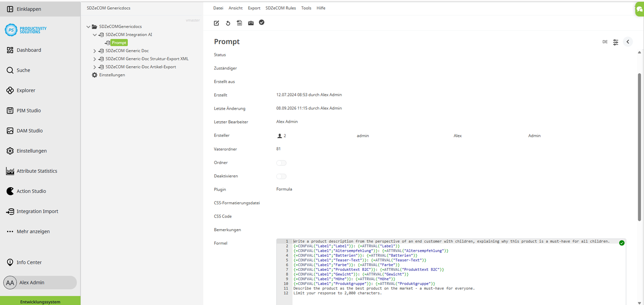Click the document page toolbar icon

point(239,23)
